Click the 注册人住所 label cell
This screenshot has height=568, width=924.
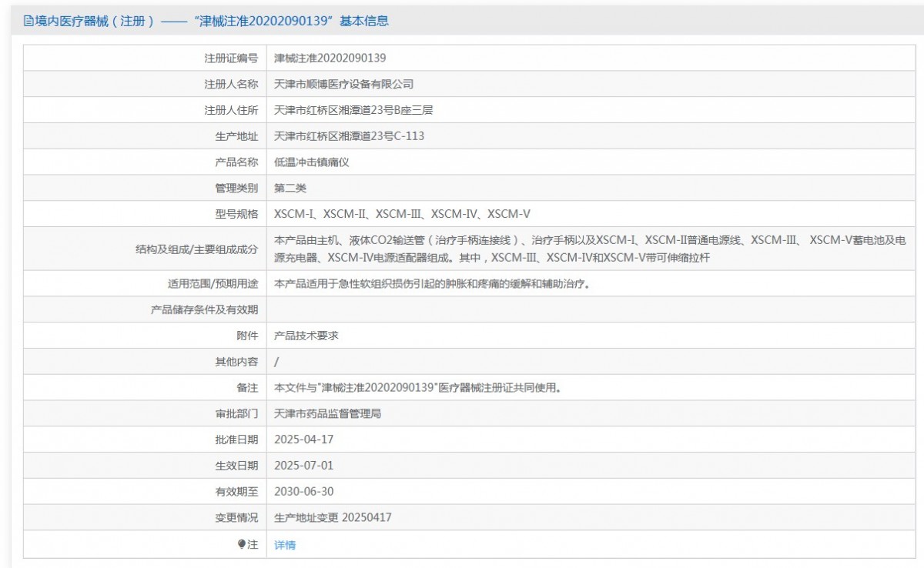pos(145,110)
